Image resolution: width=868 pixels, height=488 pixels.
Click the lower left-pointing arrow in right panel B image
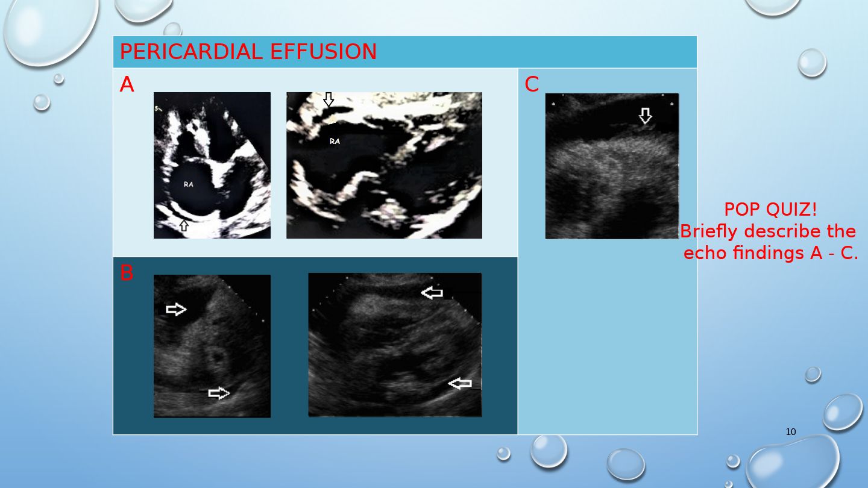[460, 383]
